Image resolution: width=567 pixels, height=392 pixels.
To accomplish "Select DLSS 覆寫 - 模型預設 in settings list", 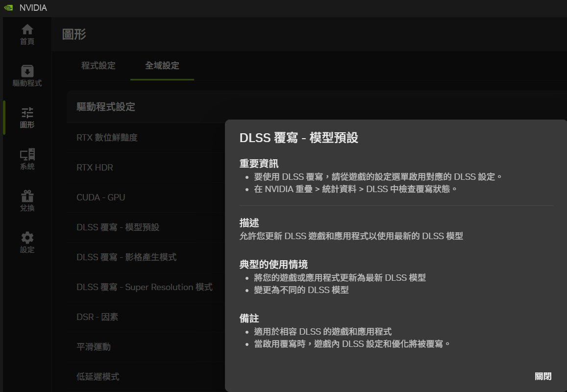I will coord(118,227).
